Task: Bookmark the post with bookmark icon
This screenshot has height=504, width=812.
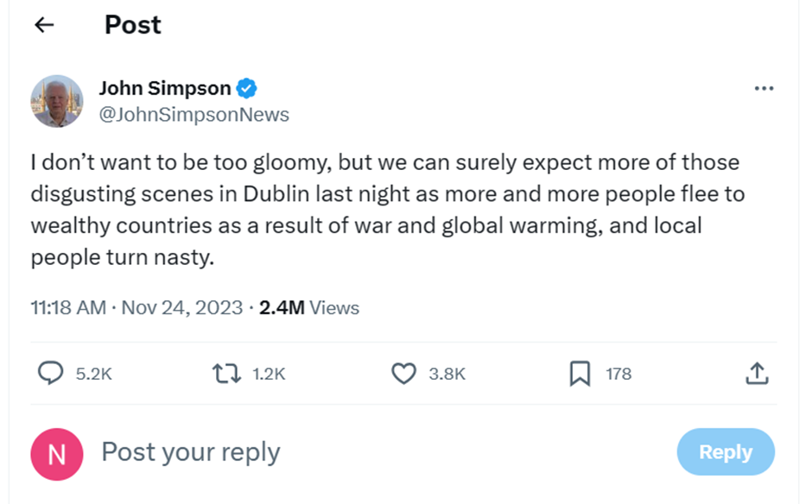Action: coord(580,373)
